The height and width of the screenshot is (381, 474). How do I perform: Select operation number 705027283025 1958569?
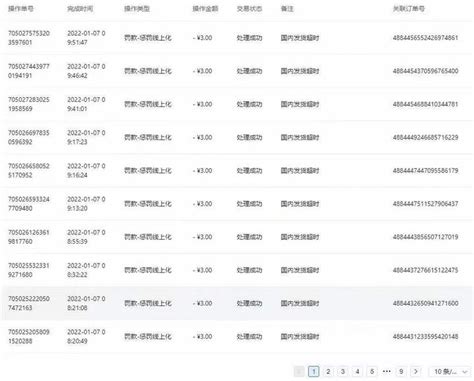click(x=29, y=104)
